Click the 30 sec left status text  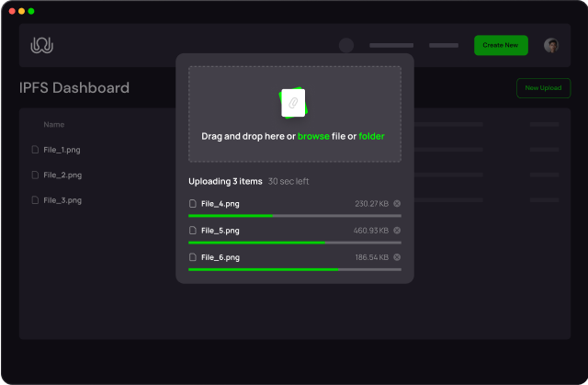(288, 181)
